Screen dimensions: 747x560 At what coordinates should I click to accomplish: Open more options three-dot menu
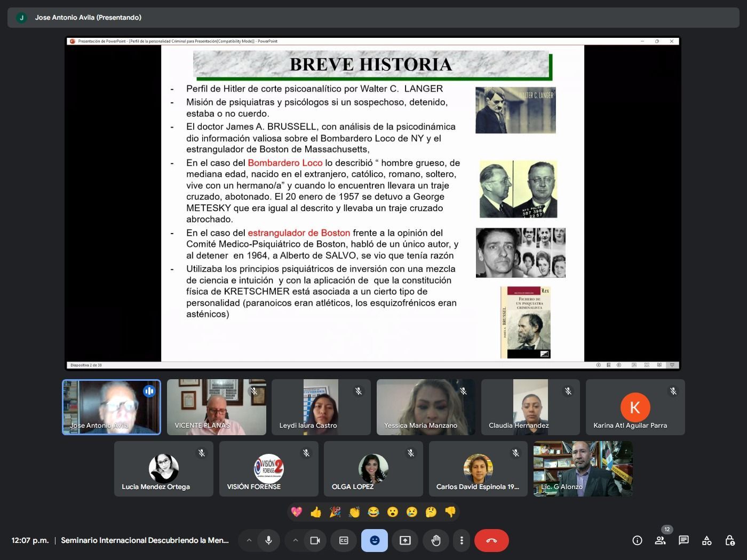tap(462, 540)
